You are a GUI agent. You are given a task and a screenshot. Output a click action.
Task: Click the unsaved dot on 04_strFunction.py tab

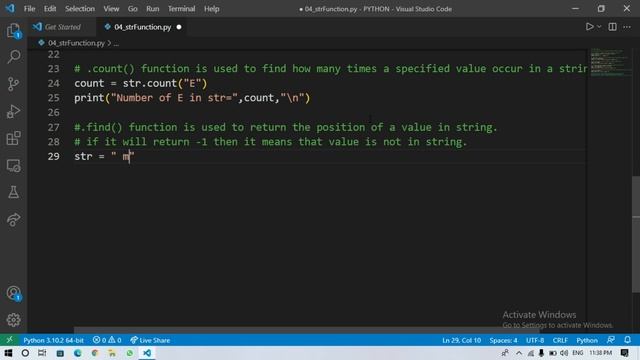click(179, 27)
